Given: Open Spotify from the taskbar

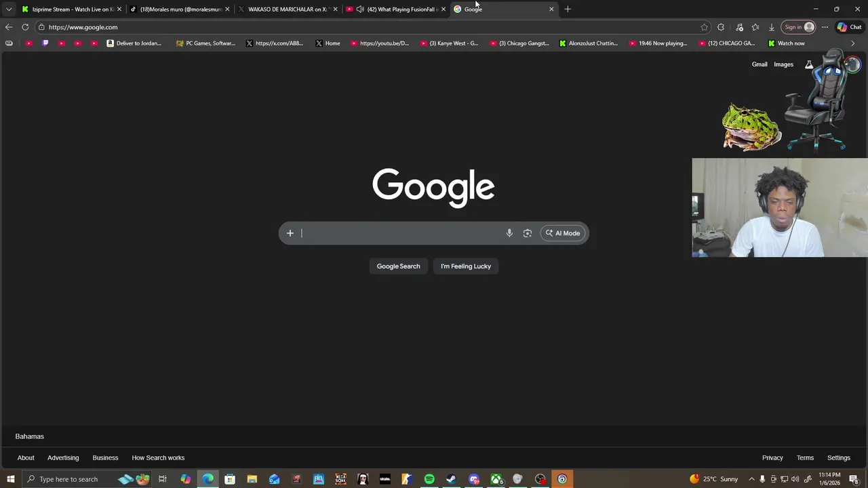Looking at the screenshot, I should [x=429, y=479].
